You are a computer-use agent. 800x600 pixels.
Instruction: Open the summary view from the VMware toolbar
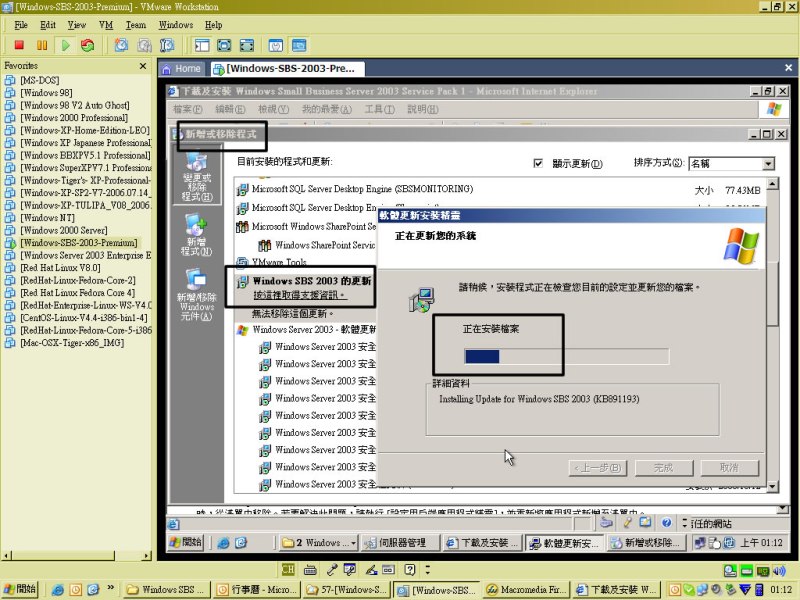tap(276, 45)
